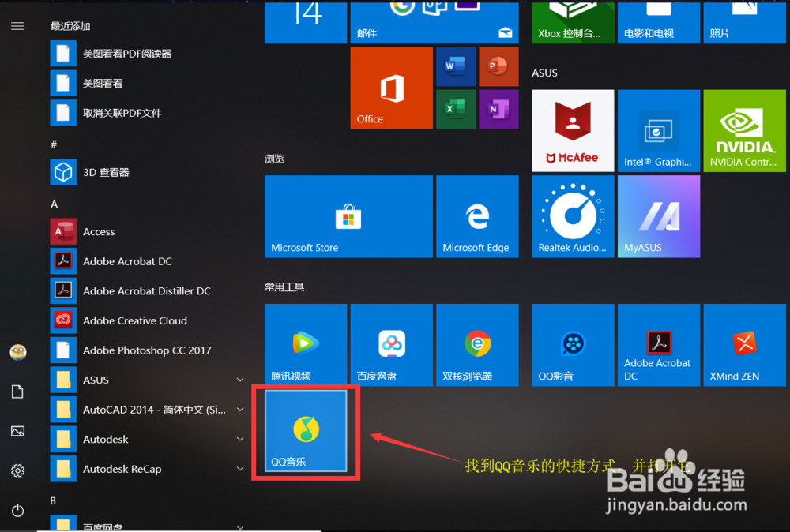Launch the Microsoft Edge tile
790x532 pixels.
click(x=477, y=216)
